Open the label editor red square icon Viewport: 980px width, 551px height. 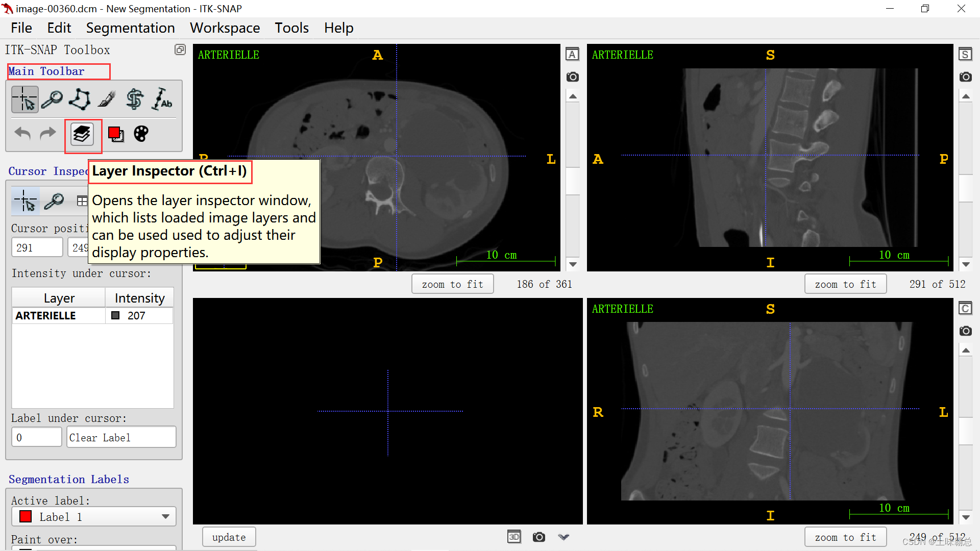116,135
